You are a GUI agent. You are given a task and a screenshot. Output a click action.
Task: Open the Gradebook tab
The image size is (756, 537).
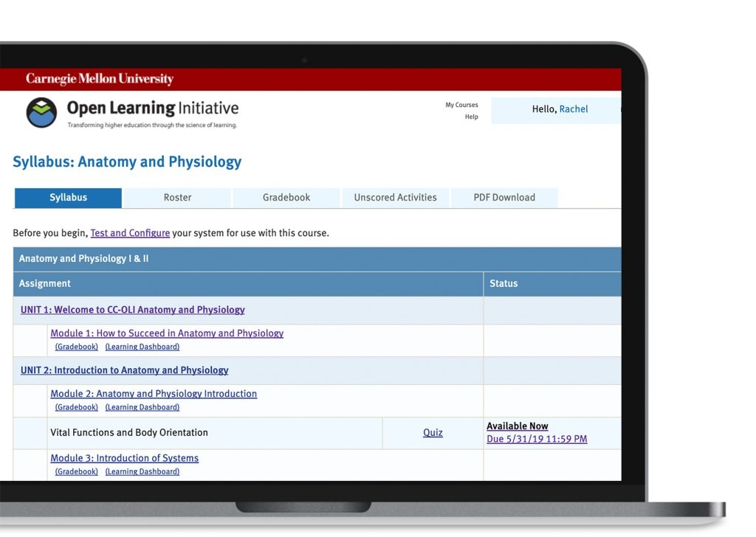coord(286,198)
